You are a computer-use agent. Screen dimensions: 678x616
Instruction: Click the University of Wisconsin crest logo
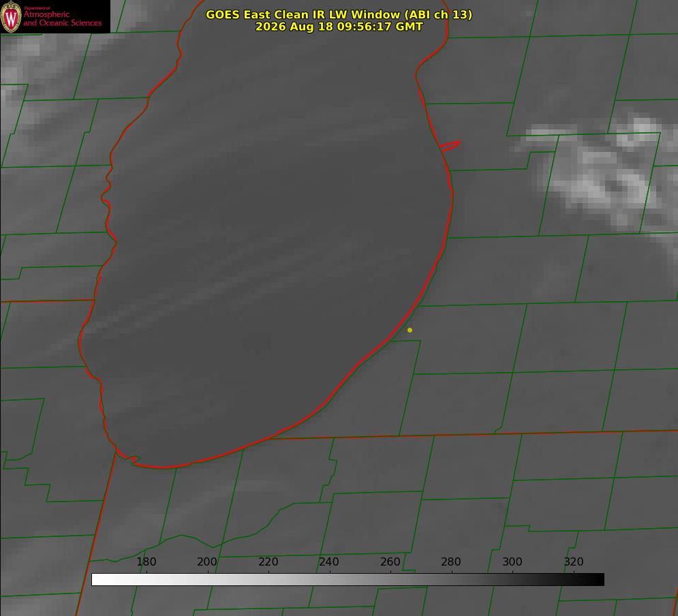coord(11,16)
